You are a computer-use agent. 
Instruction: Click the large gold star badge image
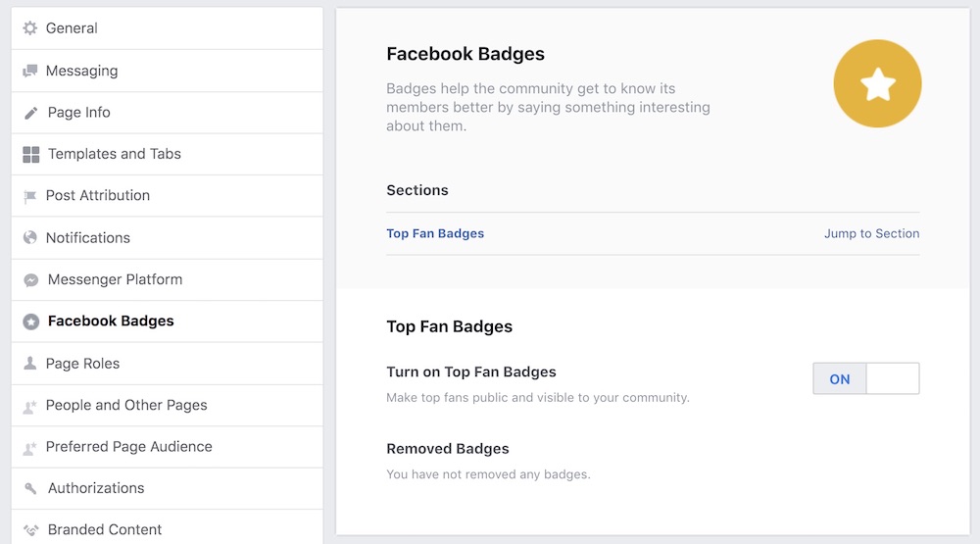pos(877,83)
